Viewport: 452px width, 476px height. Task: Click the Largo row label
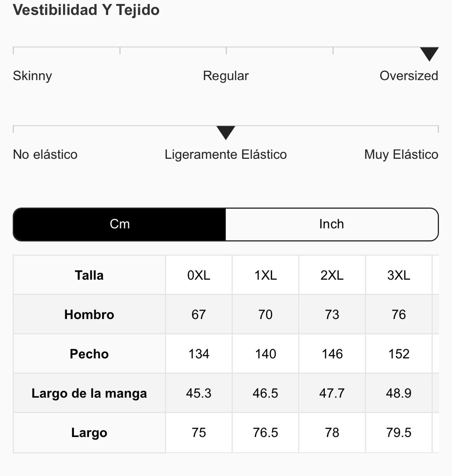point(89,433)
